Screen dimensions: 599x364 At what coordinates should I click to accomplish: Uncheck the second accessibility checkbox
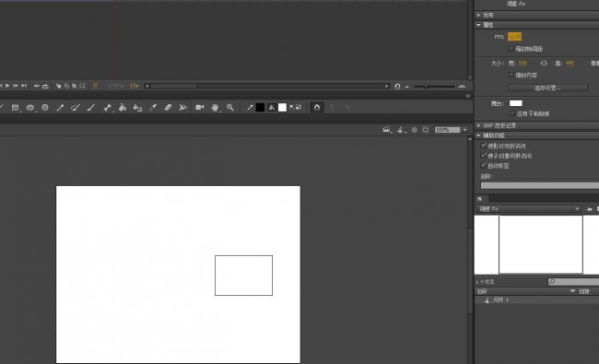(x=483, y=156)
